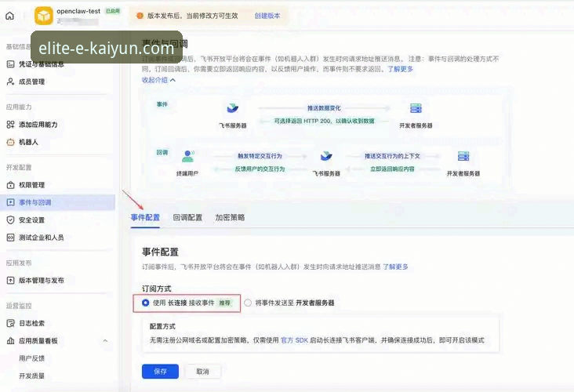
Task: Click 推荐 tag beside long connection option
Action: coord(225,303)
